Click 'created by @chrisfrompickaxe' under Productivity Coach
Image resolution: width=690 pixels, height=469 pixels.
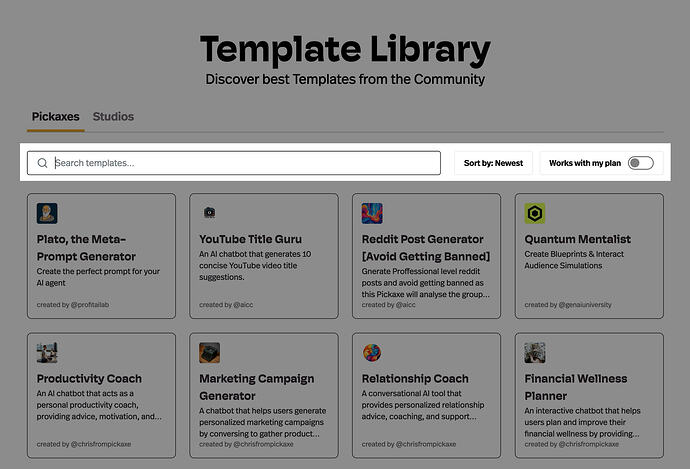pyautogui.click(x=84, y=444)
